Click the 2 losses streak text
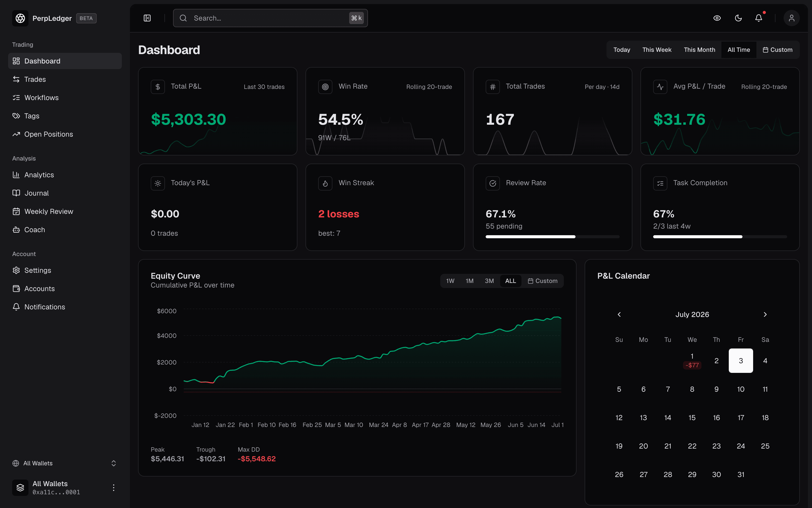This screenshot has width=812, height=508. pyautogui.click(x=339, y=214)
